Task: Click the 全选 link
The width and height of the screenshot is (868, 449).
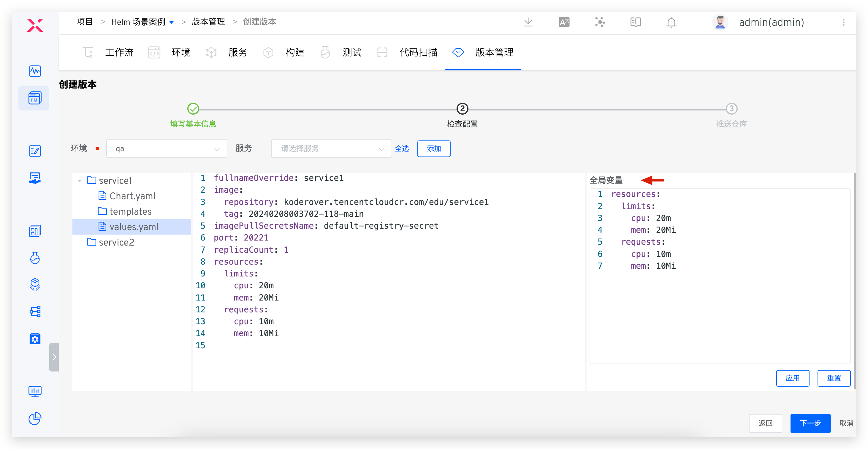Action: click(402, 149)
